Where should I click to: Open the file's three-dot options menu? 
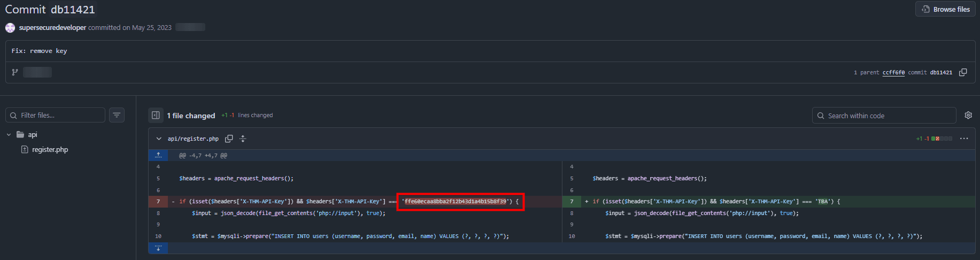pyautogui.click(x=964, y=139)
